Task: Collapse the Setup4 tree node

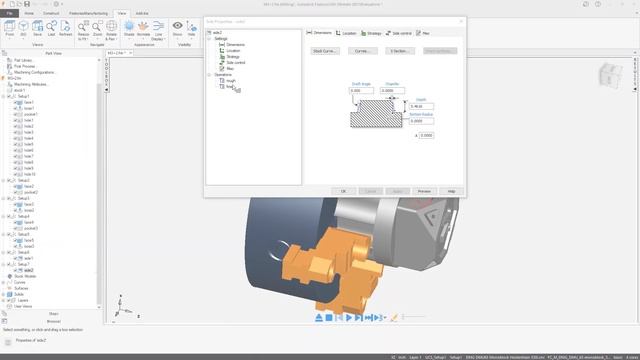Action: click(x=4, y=216)
